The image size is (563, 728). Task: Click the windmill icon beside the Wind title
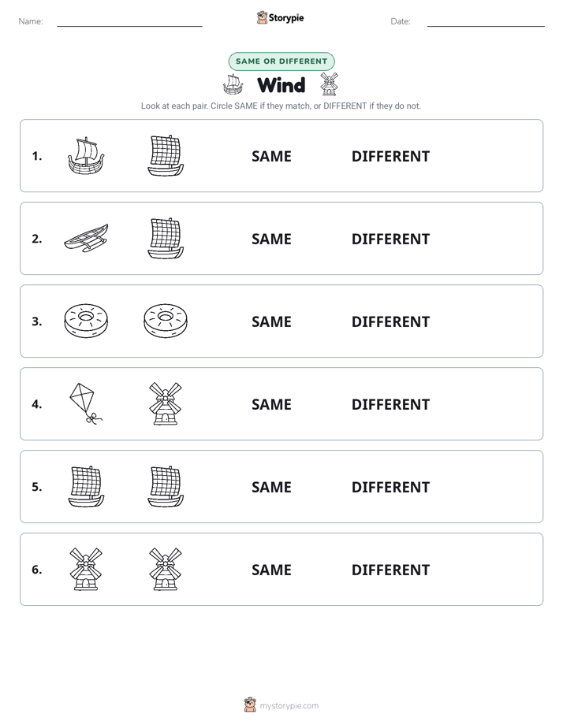point(329,84)
